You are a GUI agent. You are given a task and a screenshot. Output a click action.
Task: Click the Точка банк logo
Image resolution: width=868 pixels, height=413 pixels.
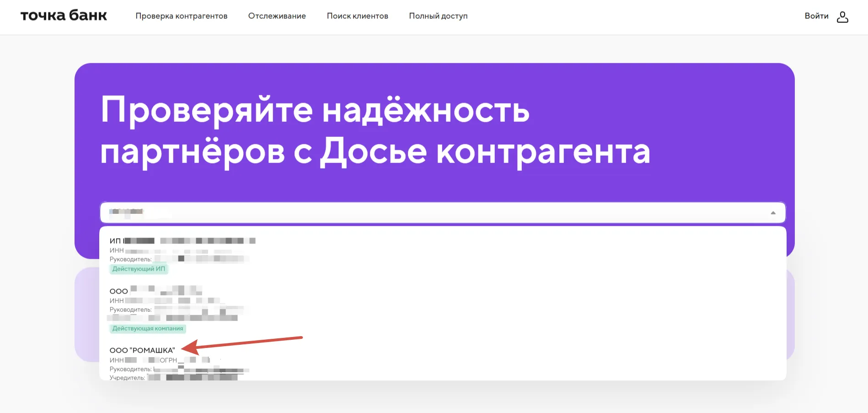click(x=64, y=15)
